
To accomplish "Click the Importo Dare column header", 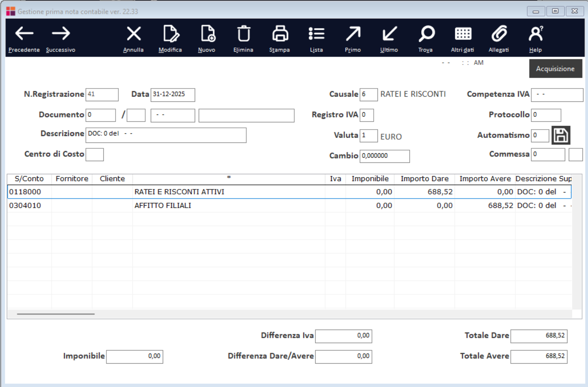I will click(x=424, y=179).
